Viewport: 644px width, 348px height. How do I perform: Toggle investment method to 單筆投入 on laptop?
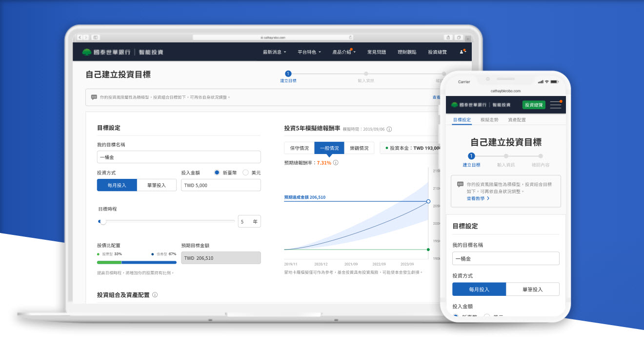157,185
